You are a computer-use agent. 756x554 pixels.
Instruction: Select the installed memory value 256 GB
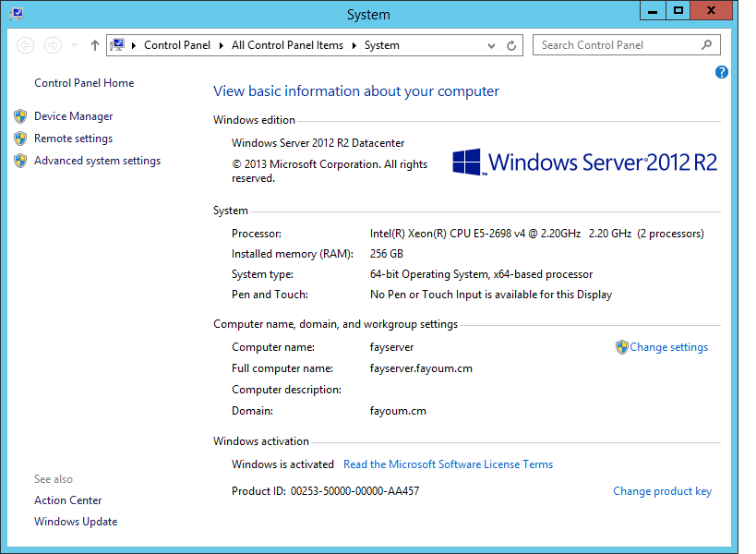click(386, 254)
